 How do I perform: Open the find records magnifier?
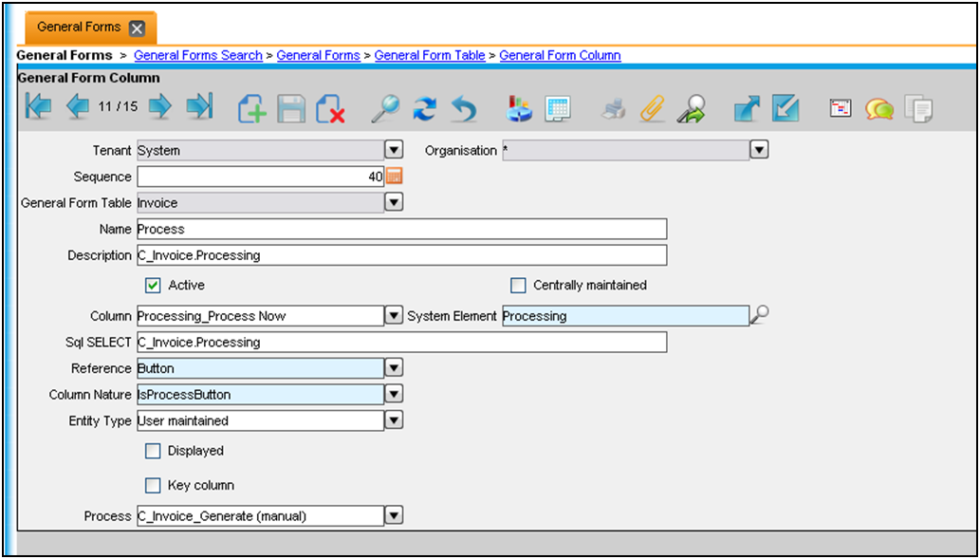coord(384,108)
